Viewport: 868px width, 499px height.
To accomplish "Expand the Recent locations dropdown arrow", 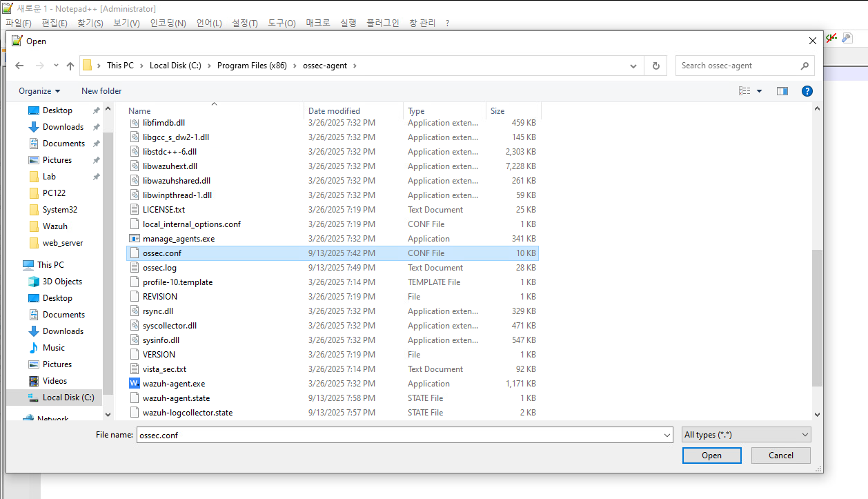I will click(x=57, y=66).
